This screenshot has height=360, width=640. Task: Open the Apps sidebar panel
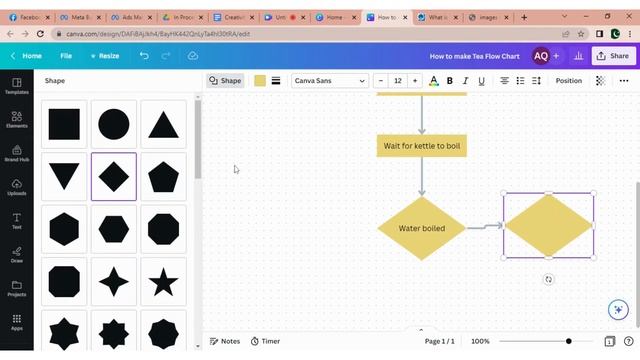pyautogui.click(x=17, y=322)
